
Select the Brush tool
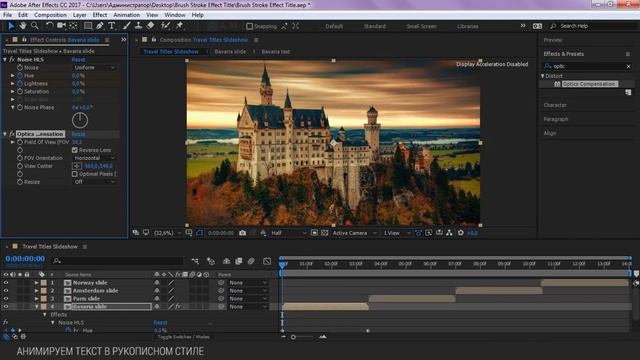coord(127,26)
